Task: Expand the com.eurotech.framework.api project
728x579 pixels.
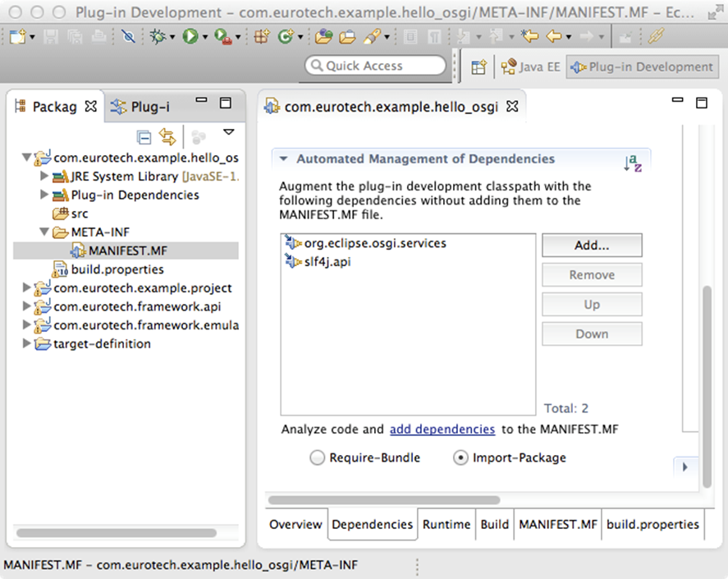Action: click(27, 306)
